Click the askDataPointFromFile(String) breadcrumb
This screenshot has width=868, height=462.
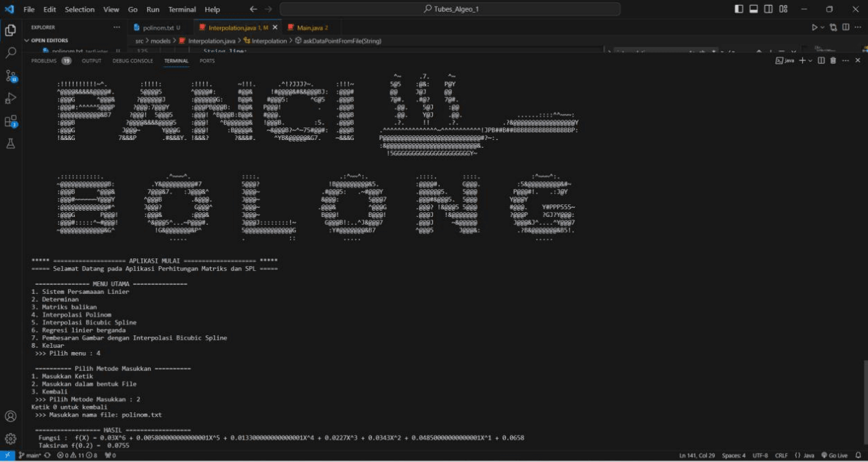[338, 41]
